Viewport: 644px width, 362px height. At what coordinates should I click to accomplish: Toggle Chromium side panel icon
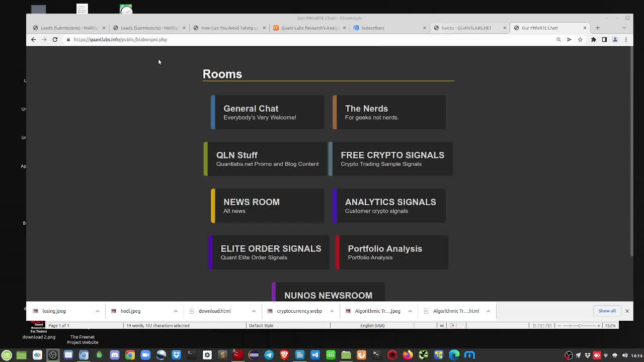tap(604, 39)
